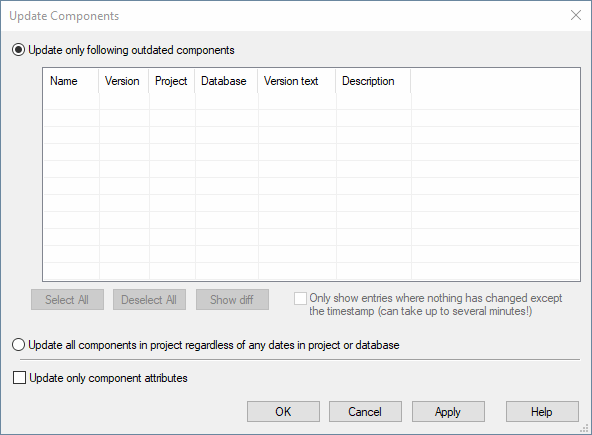Image resolution: width=592 pixels, height=435 pixels.
Task: Click the first empty row in components list
Action: point(311,101)
